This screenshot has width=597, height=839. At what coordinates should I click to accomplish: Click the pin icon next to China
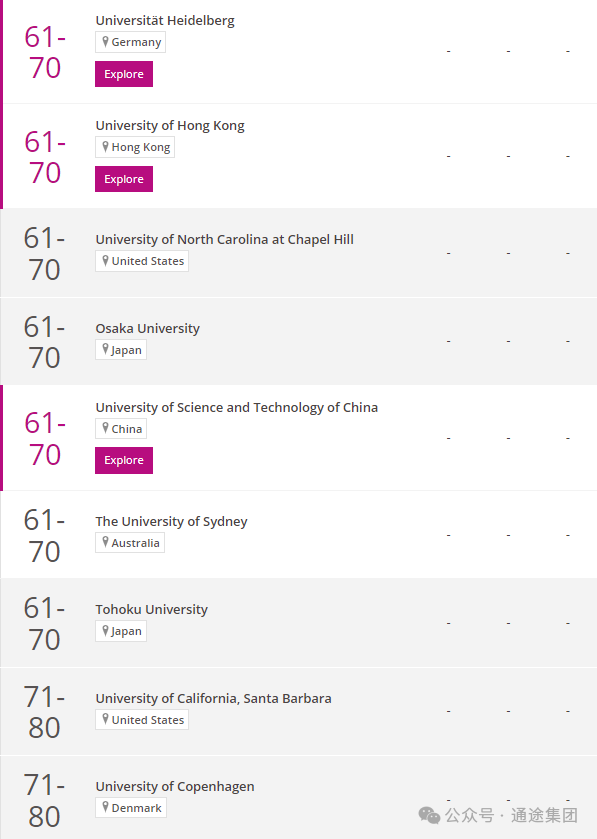[105, 429]
